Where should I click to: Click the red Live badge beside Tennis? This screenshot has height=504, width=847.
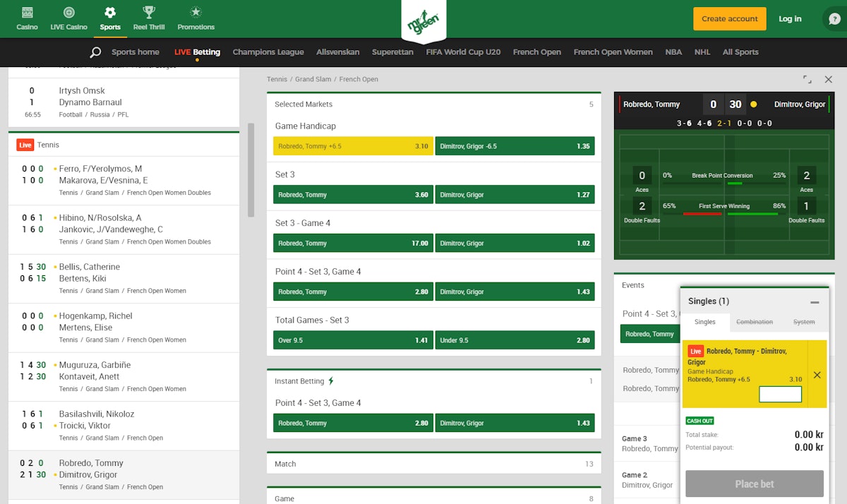click(25, 145)
